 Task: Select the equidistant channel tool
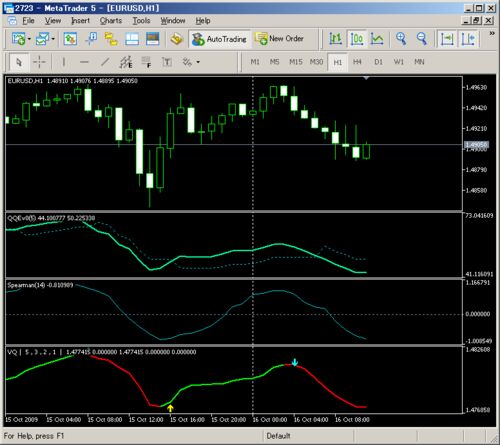(x=126, y=62)
